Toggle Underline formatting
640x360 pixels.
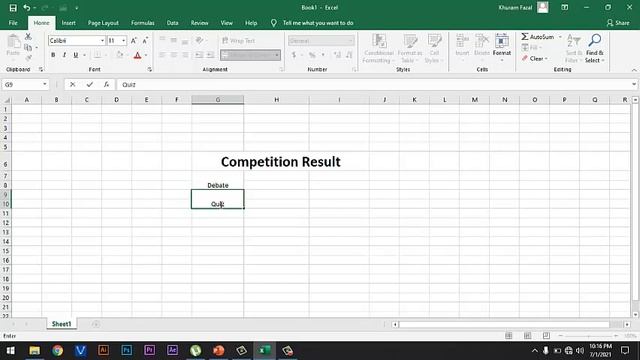click(x=76, y=55)
